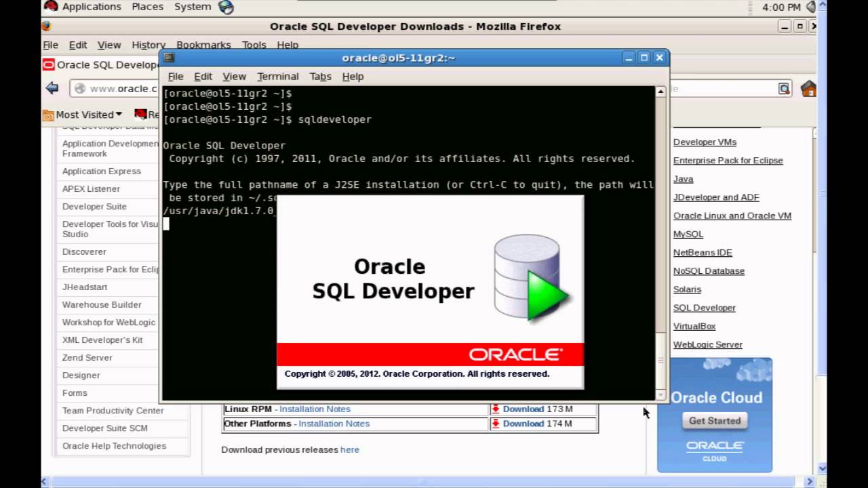
Task: Open Other Platforms Installation Notes link
Action: point(334,424)
